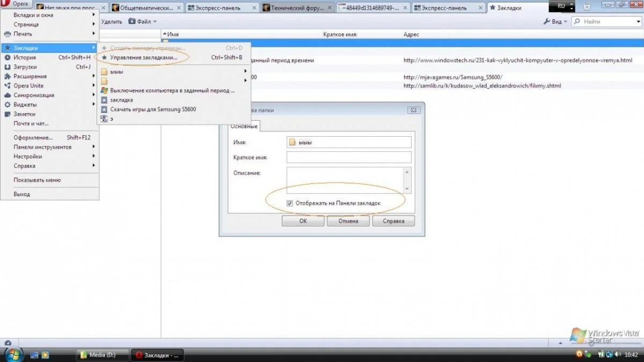Switch to 'Технический фору...' tab
This screenshot has height=362, width=644.
[298, 8]
